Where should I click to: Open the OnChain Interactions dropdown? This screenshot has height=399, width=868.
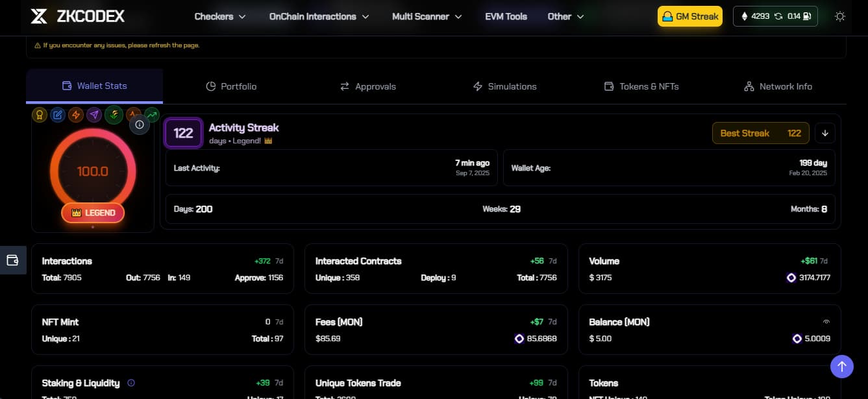tap(319, 16)
